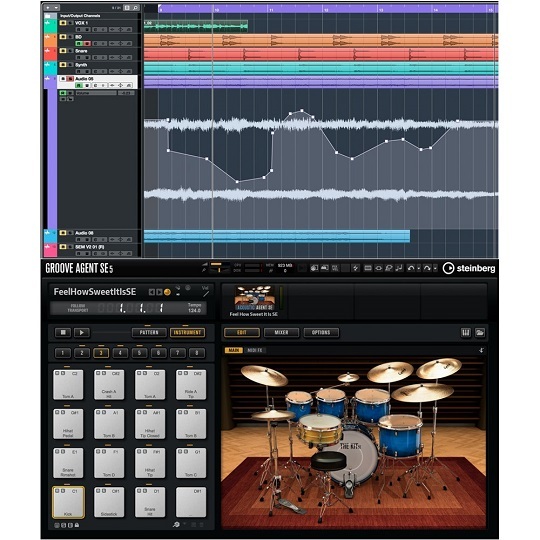Load previous kit with left arrow button
This screenshot has width=540, height=540.
pos(152,292)
